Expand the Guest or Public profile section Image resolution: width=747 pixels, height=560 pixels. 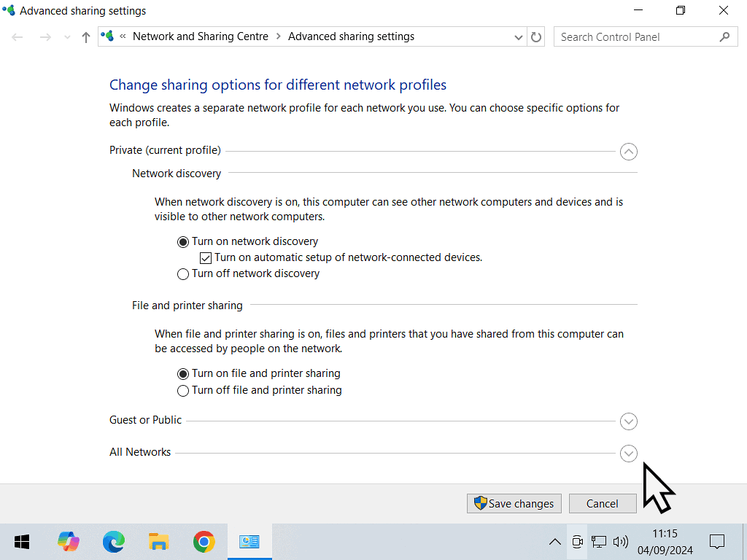click(628, 421)
